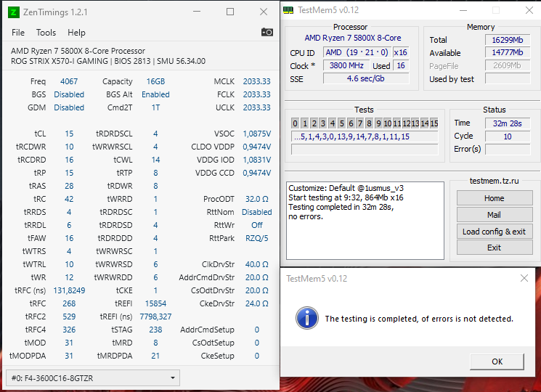Click the CPU ID AMD (19 · 21 · 0) field
Viewport: 541px width, 392px height.
pyautogui.click(x=357, y=52)
